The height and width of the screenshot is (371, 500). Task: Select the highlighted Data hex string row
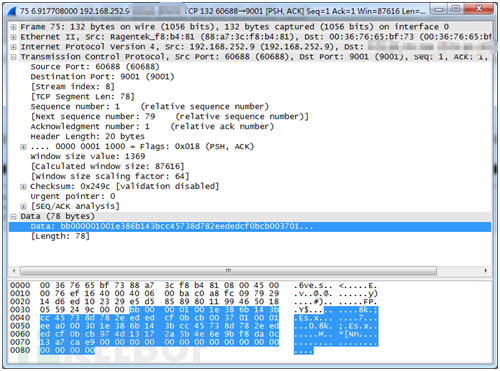(250, 227)
